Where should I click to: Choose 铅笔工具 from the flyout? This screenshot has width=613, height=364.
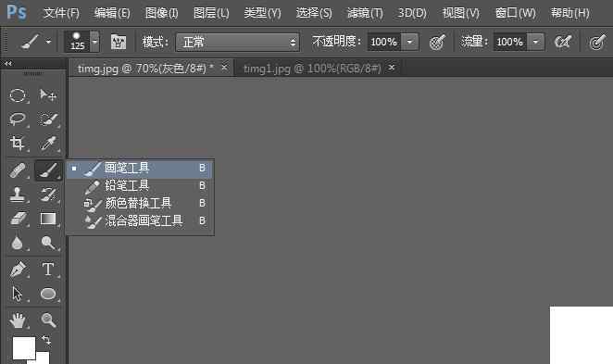pos(140,186)
